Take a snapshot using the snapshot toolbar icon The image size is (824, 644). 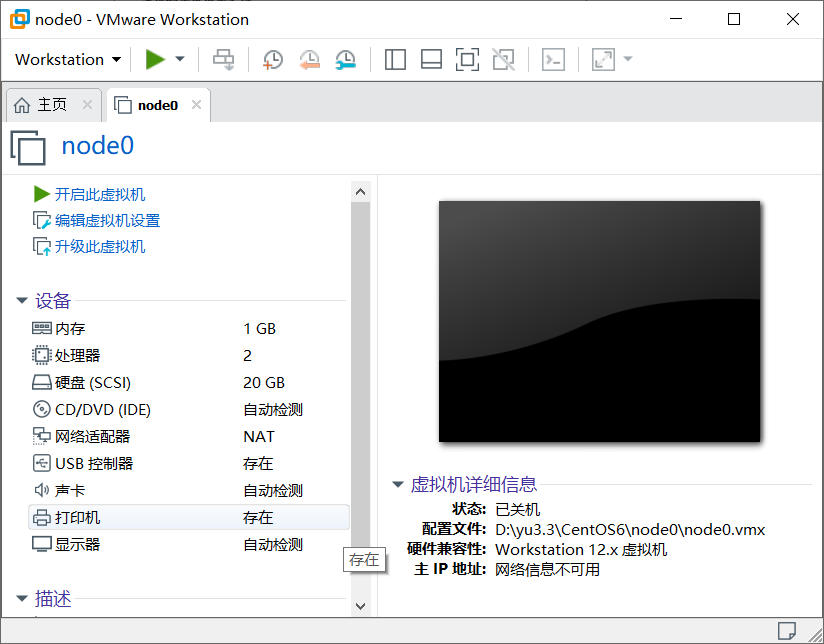(272, 59)
